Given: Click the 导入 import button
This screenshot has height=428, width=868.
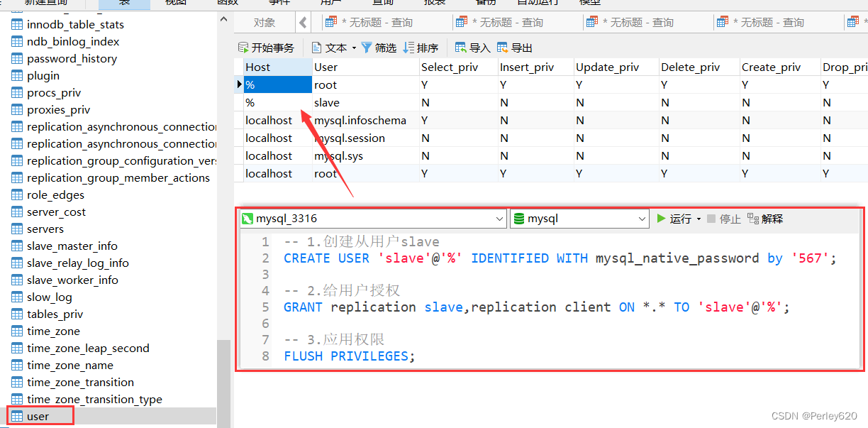Looking at the screenshot, I should pos(473,48).
